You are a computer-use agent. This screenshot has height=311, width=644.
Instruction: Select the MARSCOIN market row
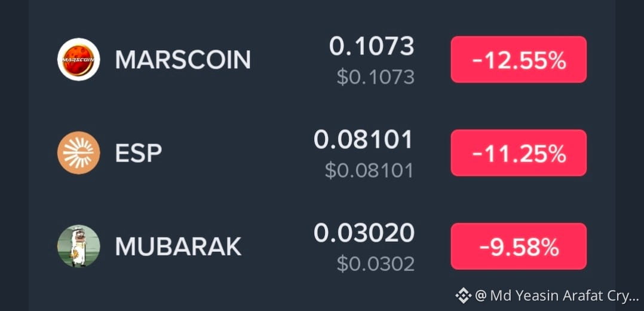pos(322,60)
